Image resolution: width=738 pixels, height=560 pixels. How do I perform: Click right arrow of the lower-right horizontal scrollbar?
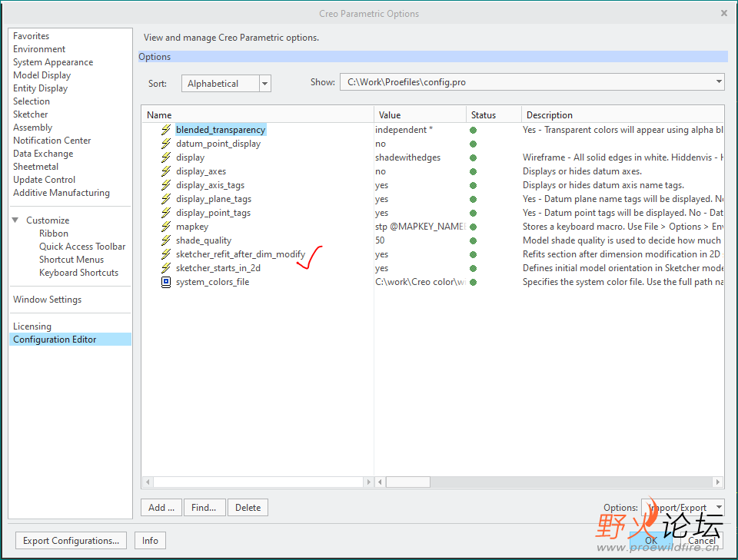718,482
